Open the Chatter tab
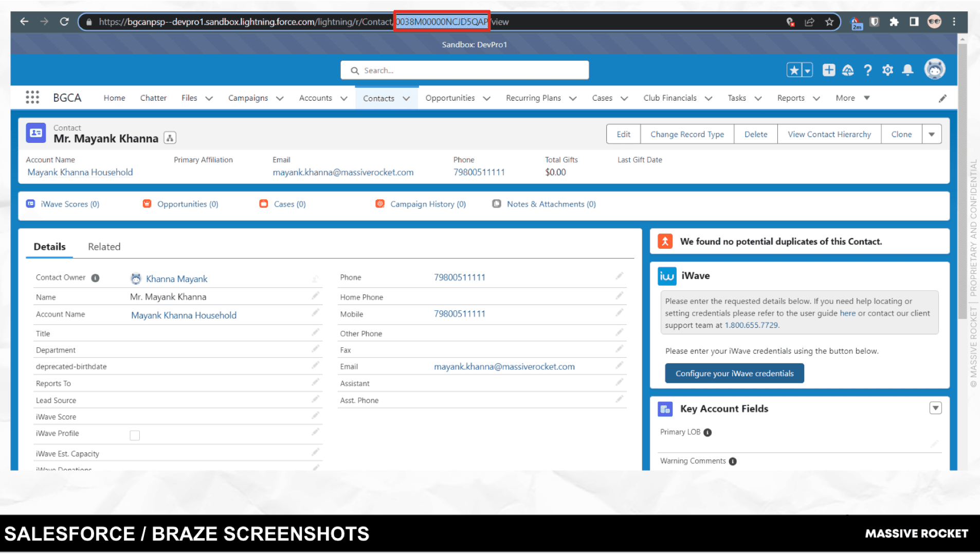The width and height of the screenshot is (980, 554). point(153,98)
